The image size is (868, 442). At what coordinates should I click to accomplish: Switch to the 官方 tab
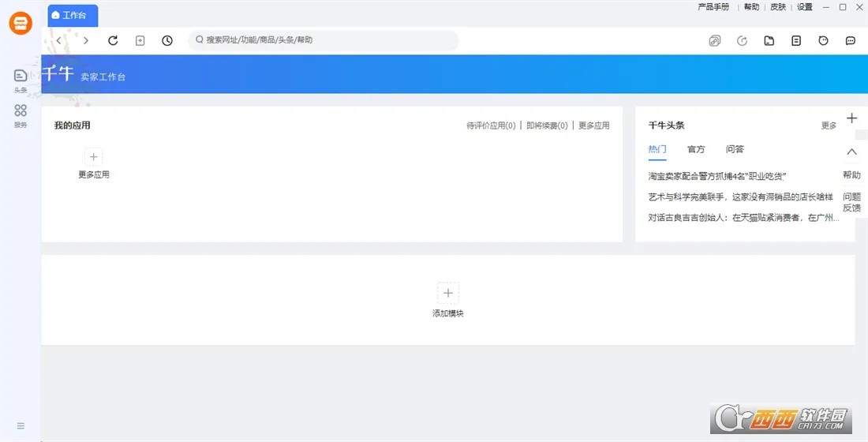696,149
